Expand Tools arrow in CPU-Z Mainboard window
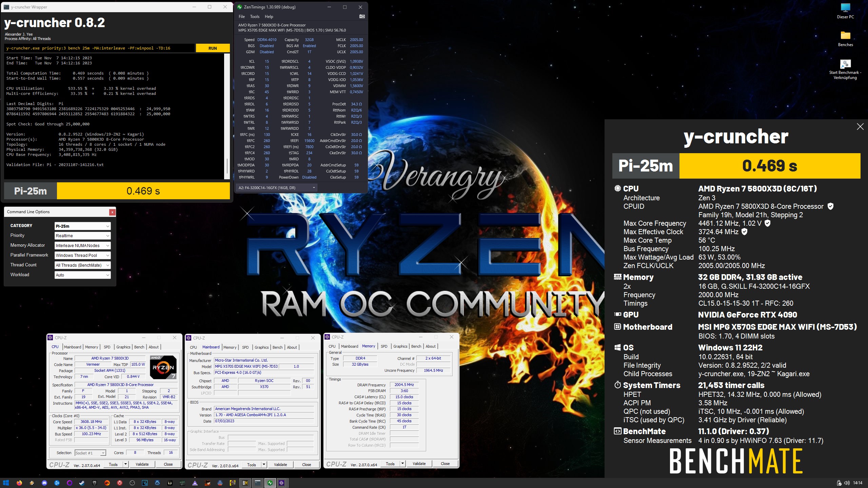The width and height of the screenshot is (868, 488). (264, 465)
